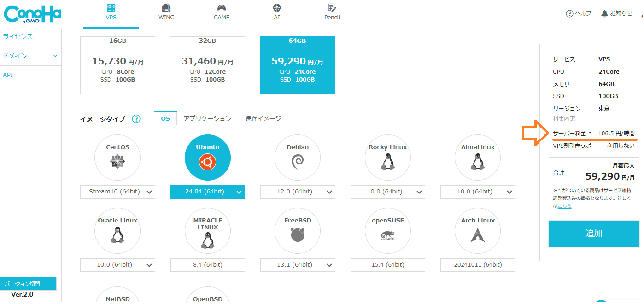Select the 32GB plan card
The height and width of the screenshot is (304, 644).
click(207, 65)
